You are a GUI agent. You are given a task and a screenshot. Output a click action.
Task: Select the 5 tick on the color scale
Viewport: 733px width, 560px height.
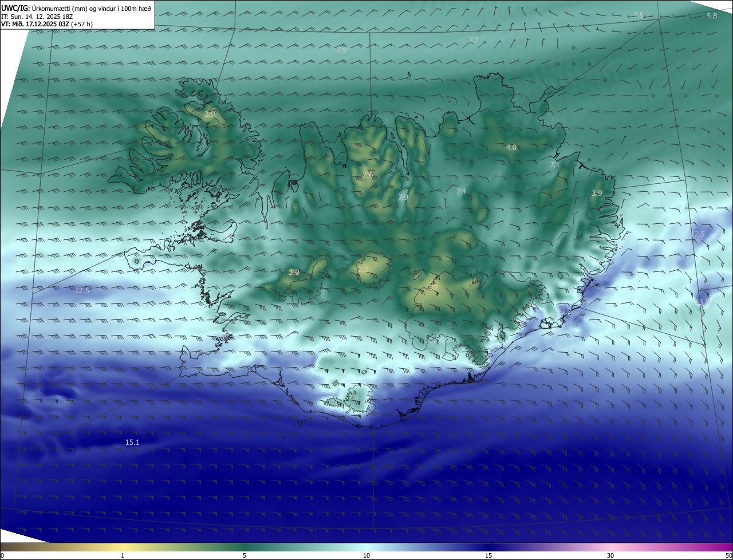245,555
